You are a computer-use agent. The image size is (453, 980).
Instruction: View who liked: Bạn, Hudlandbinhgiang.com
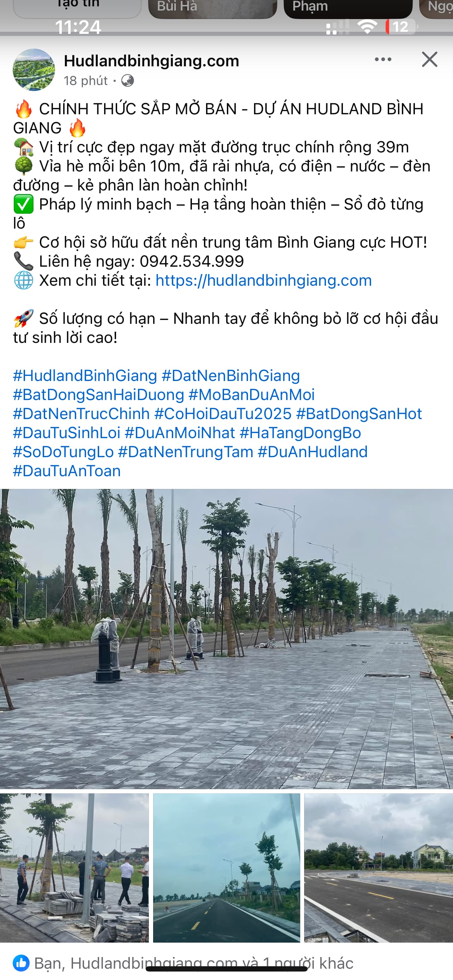tap(194, 963)
